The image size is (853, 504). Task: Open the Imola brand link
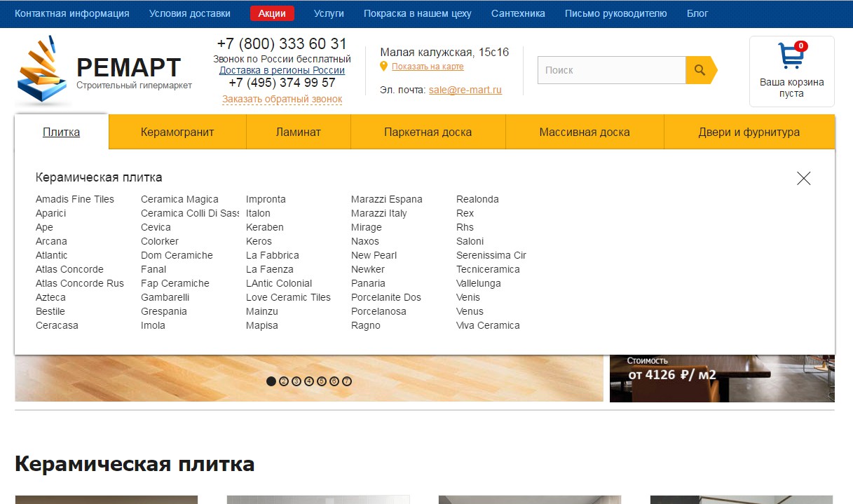coord(153,325)
